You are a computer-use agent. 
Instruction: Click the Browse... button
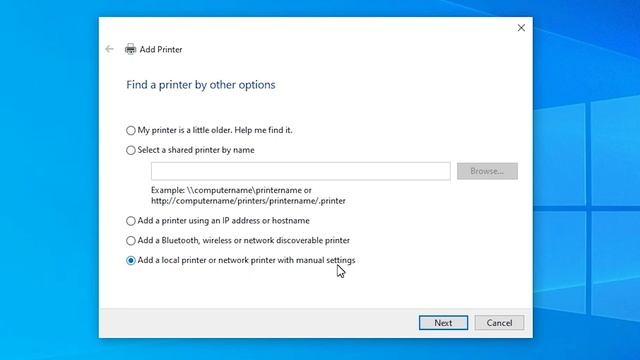pyautogui.click(x=487, y=171)
